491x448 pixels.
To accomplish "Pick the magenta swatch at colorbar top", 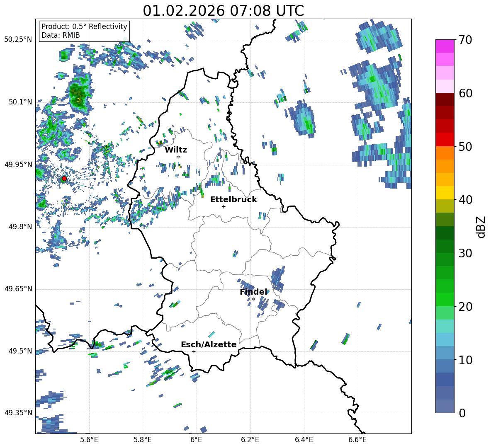I will coord(445,46).
